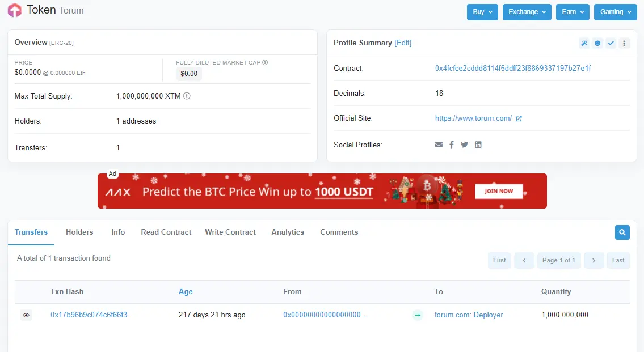Go to Last page of transfers
644x352 pixels.
(x=618, y=260)
